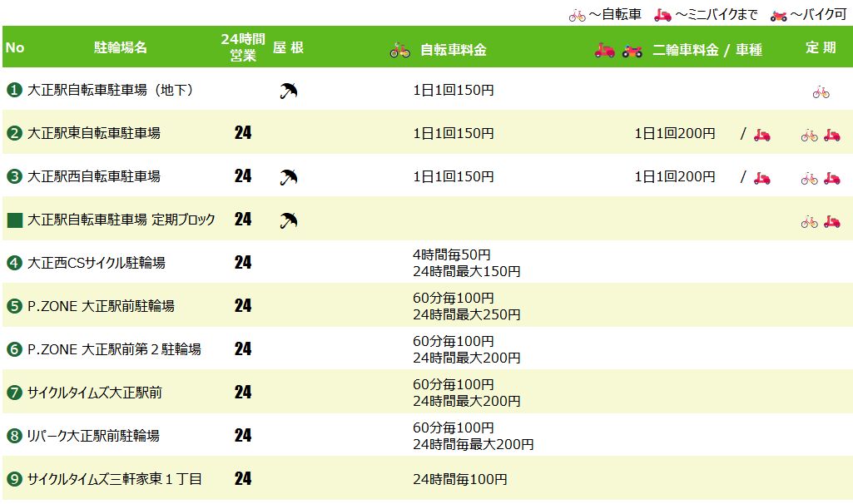
Task: Click the 1日1回200円 fee for 大正駅西自転車駐車場
Action: 674,176
